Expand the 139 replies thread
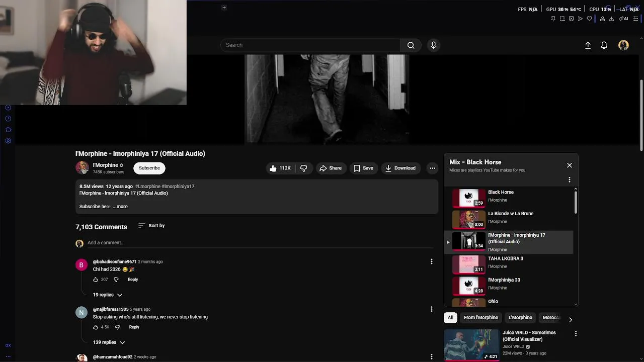Image resolution: width=644 pixels, height=362 pixels. coord(109,342)
